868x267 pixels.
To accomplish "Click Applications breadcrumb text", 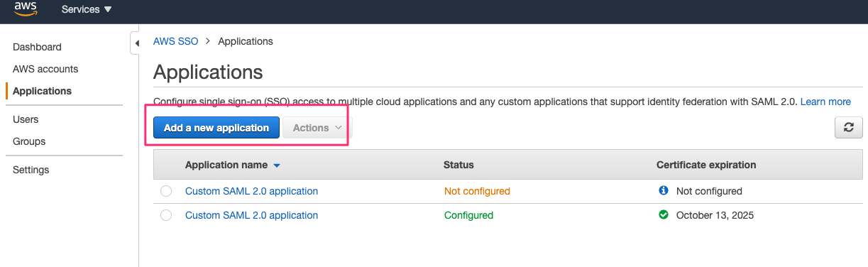I will point(246,41).
